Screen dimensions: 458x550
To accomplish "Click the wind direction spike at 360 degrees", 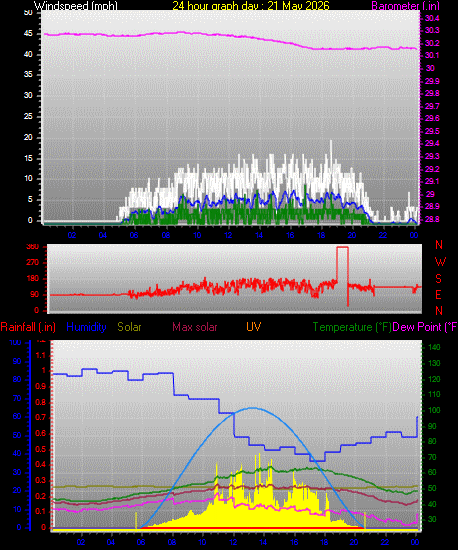I will [342, 248].
